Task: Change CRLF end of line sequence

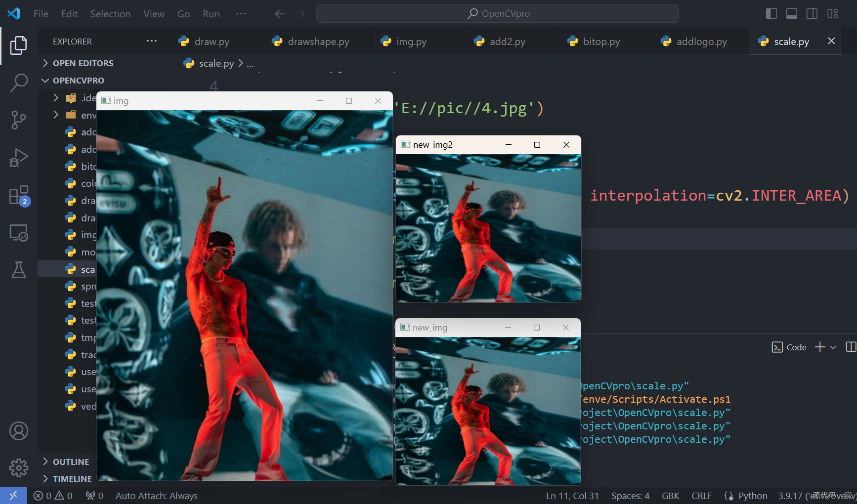Action: click(702, 496)
